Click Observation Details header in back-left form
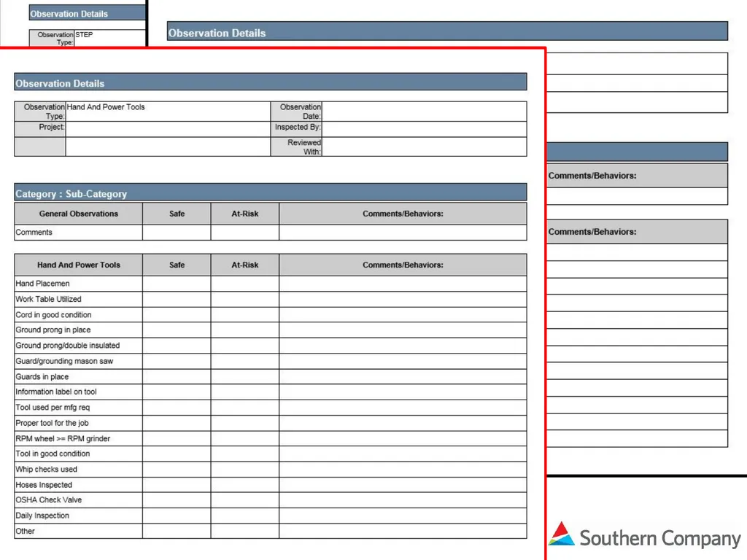The image size is (747, 560). click(x=88, y=13)
